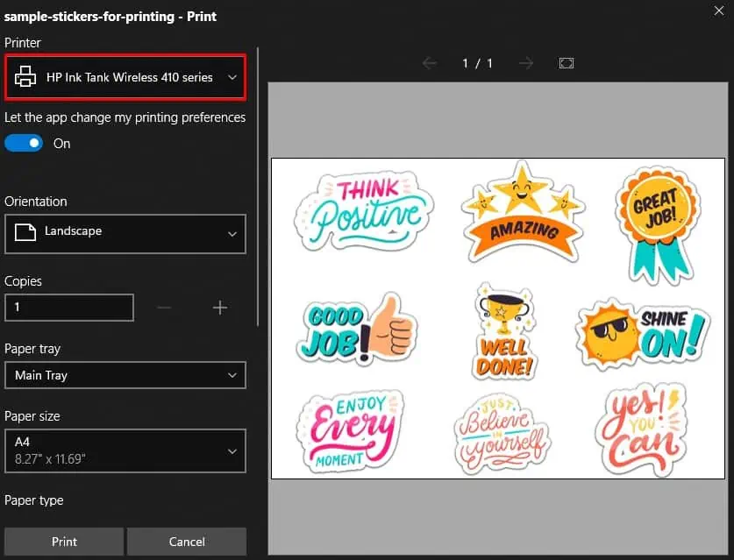Increase copies using the plus icon

click(219, 307)
